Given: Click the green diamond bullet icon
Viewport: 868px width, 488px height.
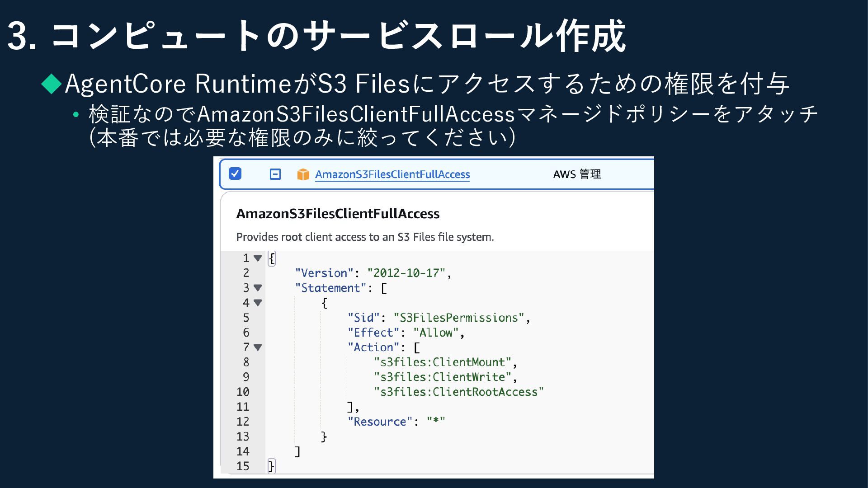Looking at the screenshot, I should point(51,84).
